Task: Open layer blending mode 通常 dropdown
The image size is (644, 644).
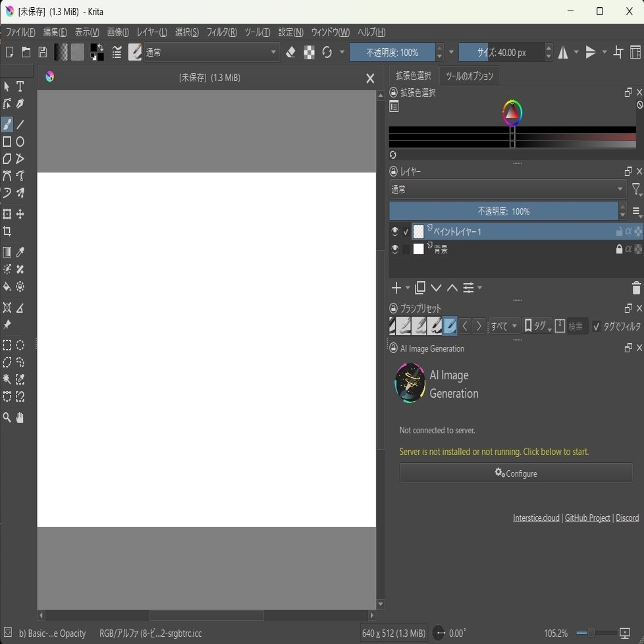Action: [508, 190]
